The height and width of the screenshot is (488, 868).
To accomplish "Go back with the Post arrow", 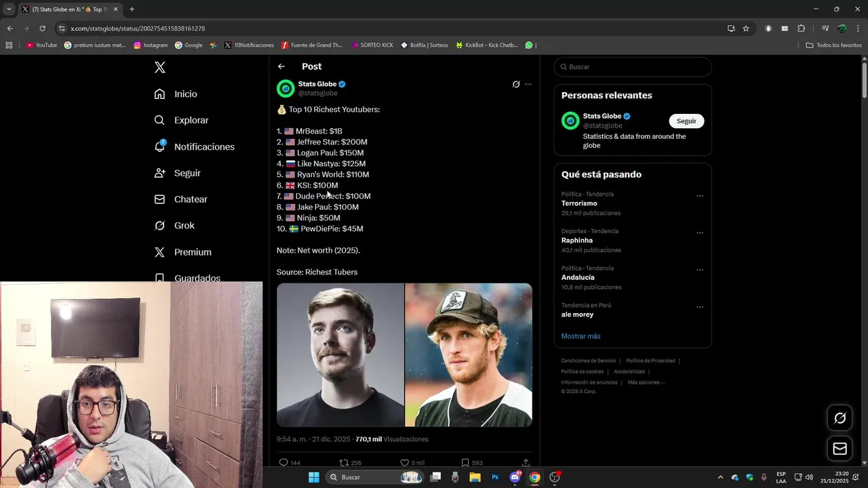I will (281, 66).
